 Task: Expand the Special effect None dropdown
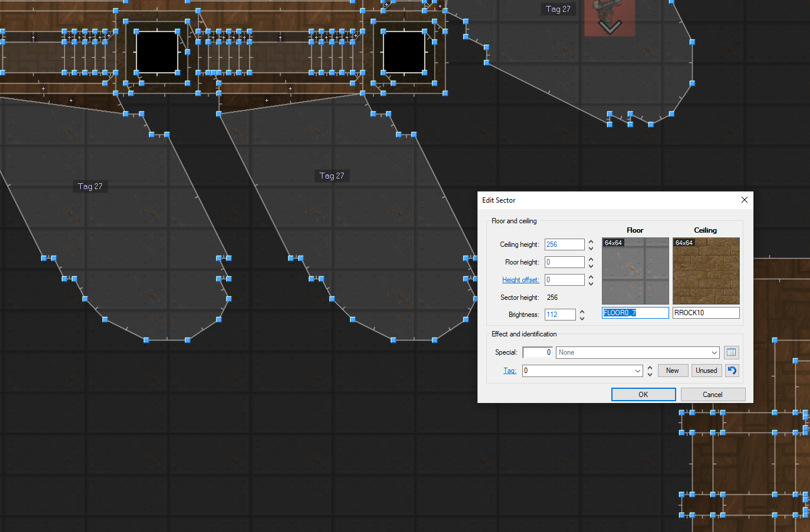coord(714,353)
